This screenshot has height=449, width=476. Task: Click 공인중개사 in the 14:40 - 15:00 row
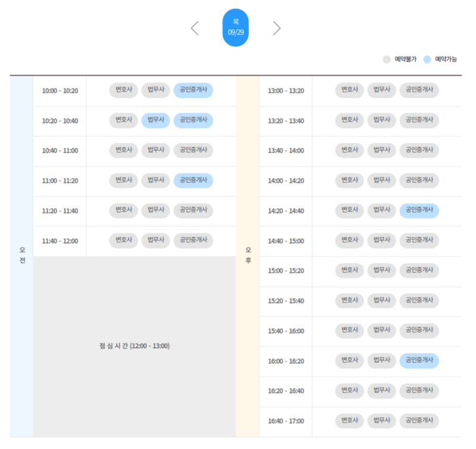(x=419, y=241)
